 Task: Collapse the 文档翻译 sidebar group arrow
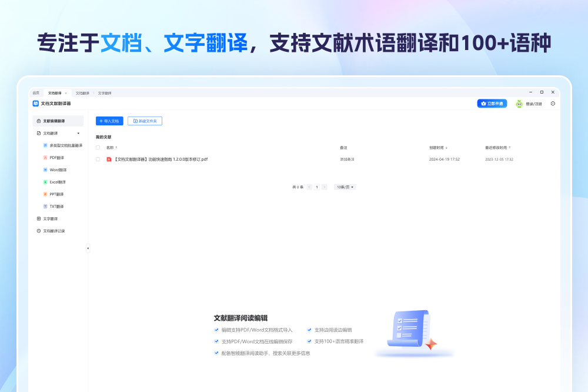tap(78, 133)
